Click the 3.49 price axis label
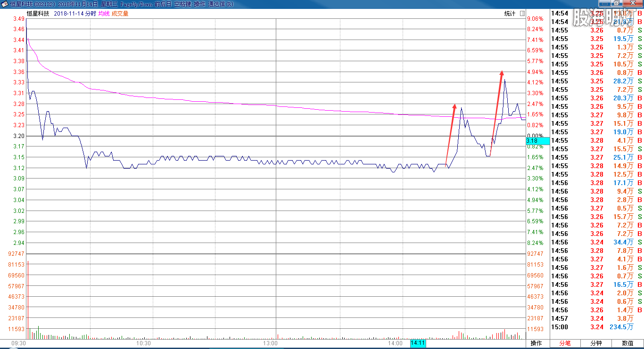 coord(19,19)
